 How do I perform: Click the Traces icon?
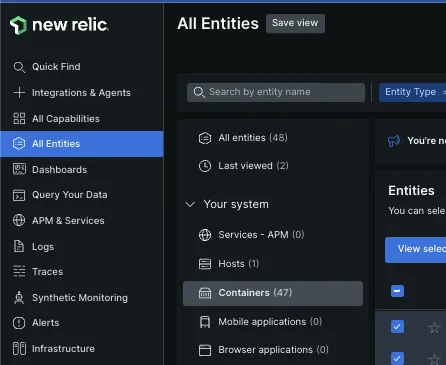(x=19, y=271)
